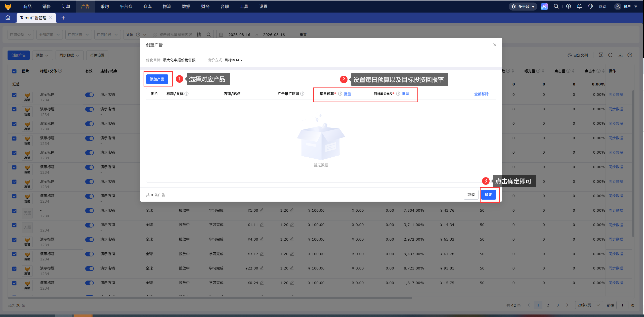Image resolution: width=644 pixels, height=317 pixels.
Task: Open the 订单 menu
Action: click(x=66, y=7)
